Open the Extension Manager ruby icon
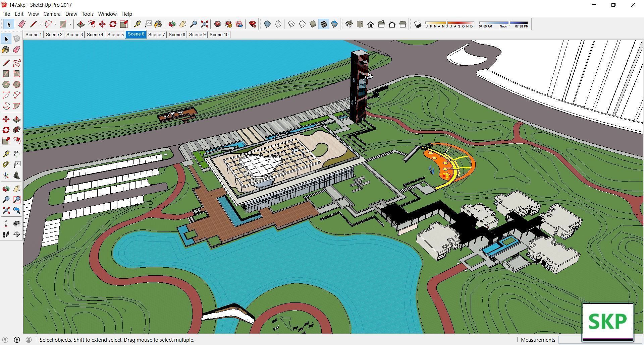Image resolution: width=644 pixels, height=345 pixels. tap(253, 24)
